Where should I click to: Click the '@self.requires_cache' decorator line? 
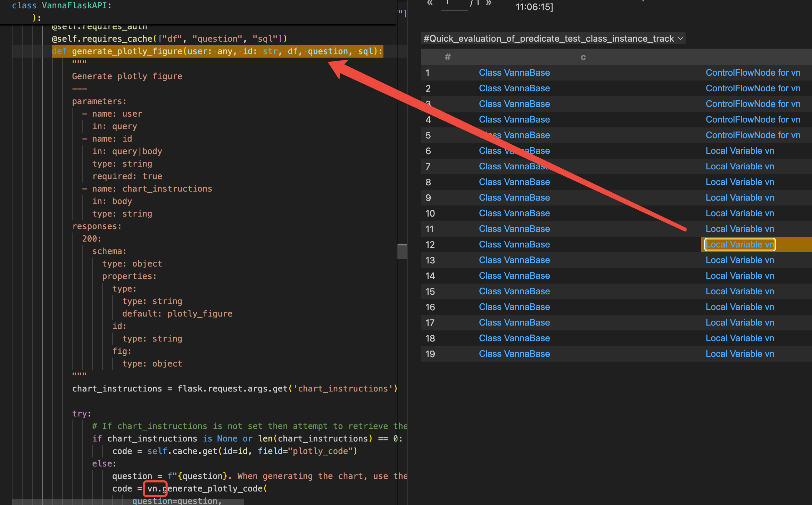click(x=169, y=39)
